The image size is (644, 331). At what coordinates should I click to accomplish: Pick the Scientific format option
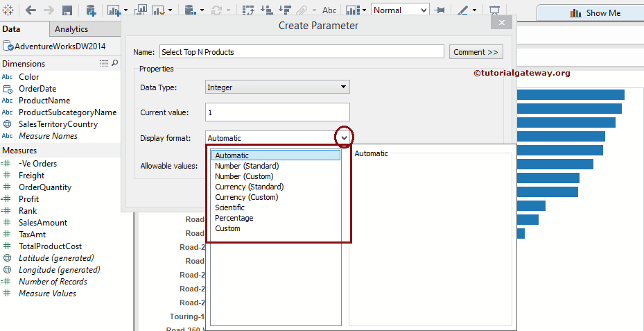pyautogui.click(x=229, y=207)
